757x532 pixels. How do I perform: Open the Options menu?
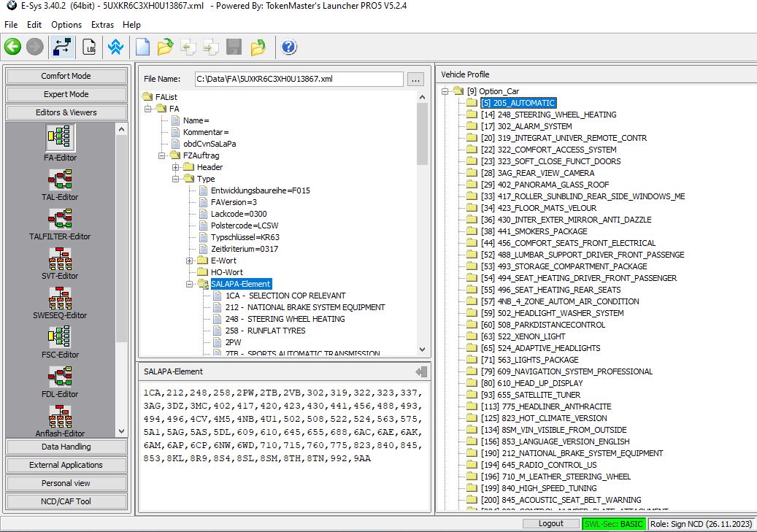pyautogui.click(x=66, y=24)
